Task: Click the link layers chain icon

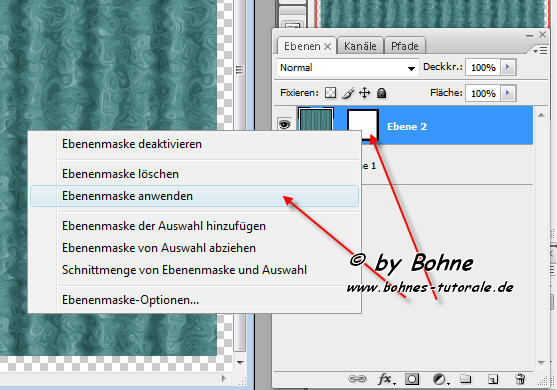Action: tap(357, 379)
